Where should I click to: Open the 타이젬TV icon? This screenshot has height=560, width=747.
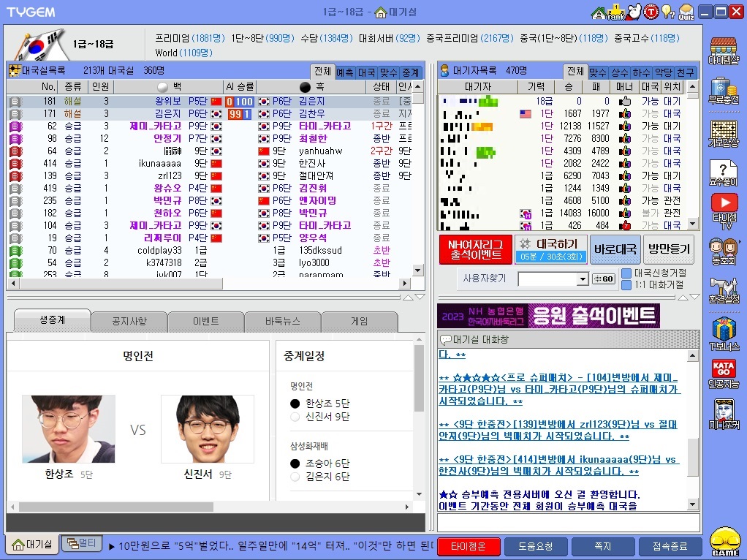click(x=724, y=211)
